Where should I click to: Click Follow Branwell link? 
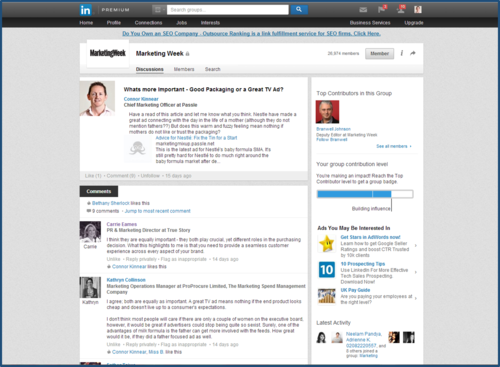332,139
